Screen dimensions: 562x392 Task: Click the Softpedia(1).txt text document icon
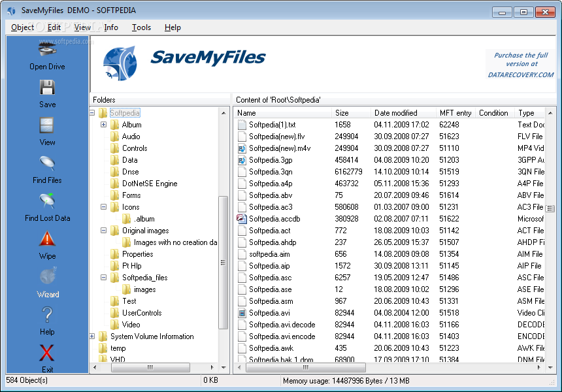pyautogui.click(x=242, y=125)
